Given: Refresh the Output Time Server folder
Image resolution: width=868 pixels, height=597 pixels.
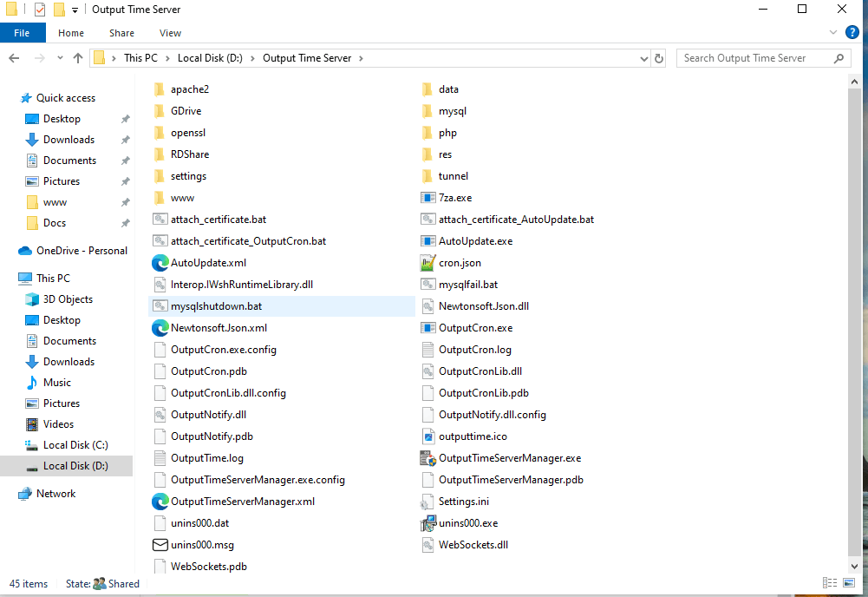Looking at the screenshot, I should 659,58.
